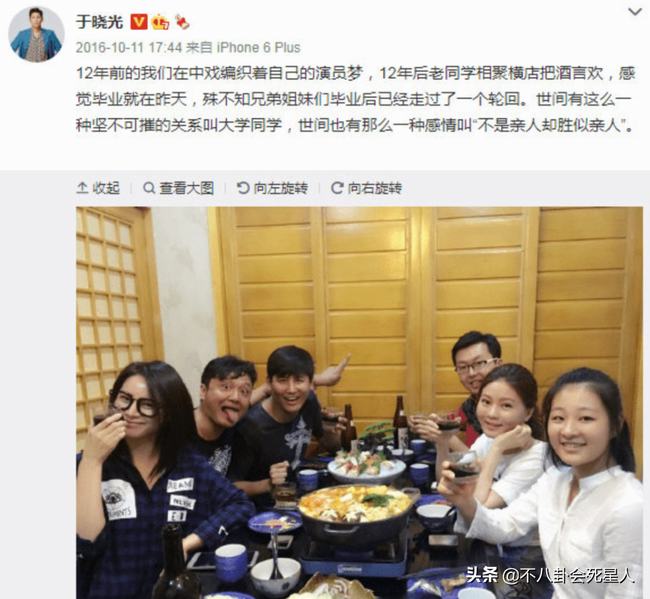This screenshot has width=650, height=599.
Task: Click the orange V verified badge
Action: pos(139,22)
